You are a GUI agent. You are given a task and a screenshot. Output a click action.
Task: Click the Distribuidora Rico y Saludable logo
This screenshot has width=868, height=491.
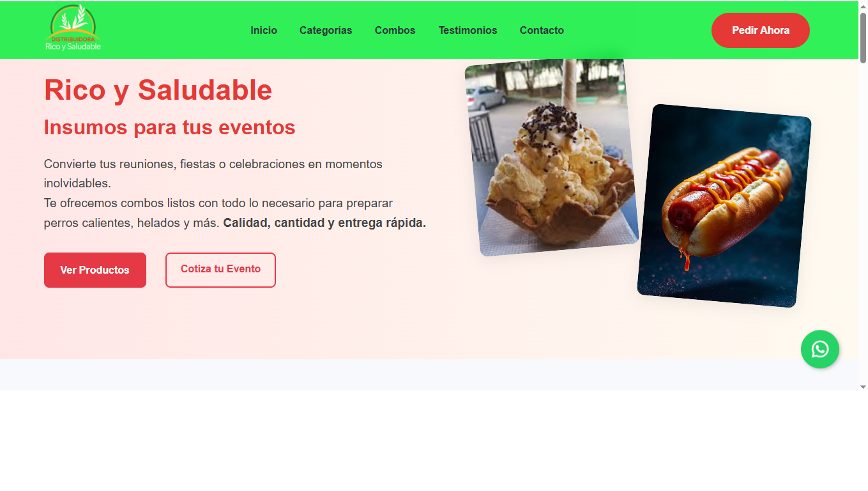point(73,29)
